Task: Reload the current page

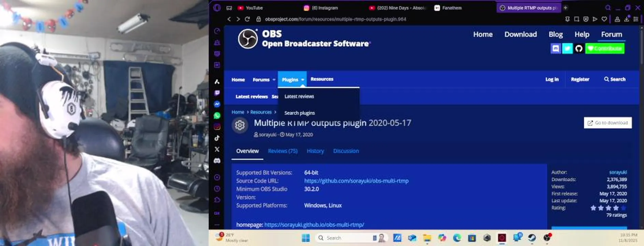Action: (247, 19)
